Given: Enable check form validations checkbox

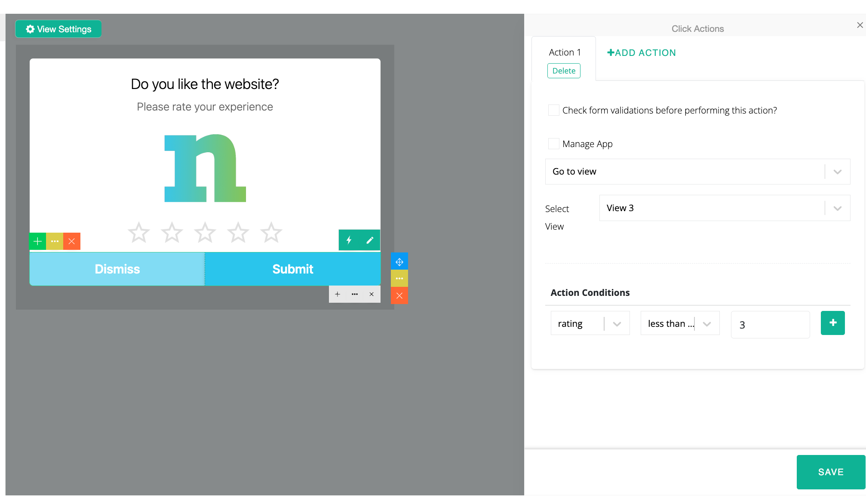Looking at the screenshot, I should (554, 110).
